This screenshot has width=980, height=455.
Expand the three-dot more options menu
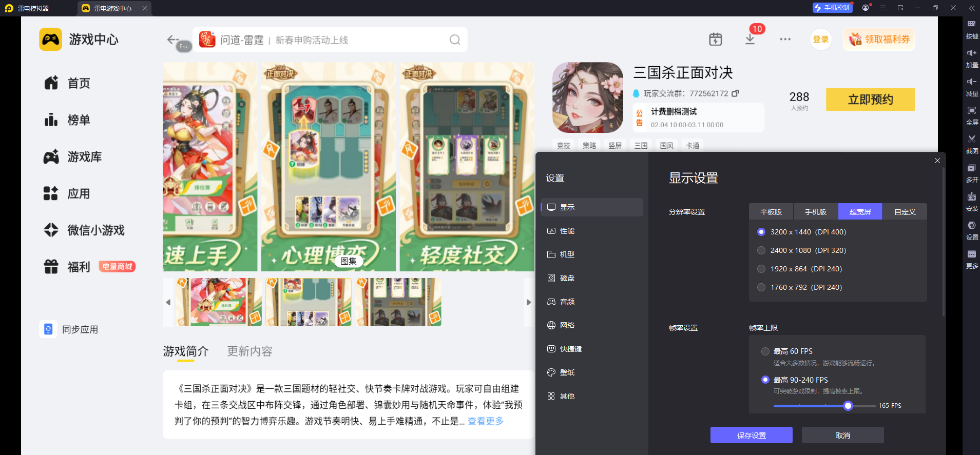tap(785, 39)
